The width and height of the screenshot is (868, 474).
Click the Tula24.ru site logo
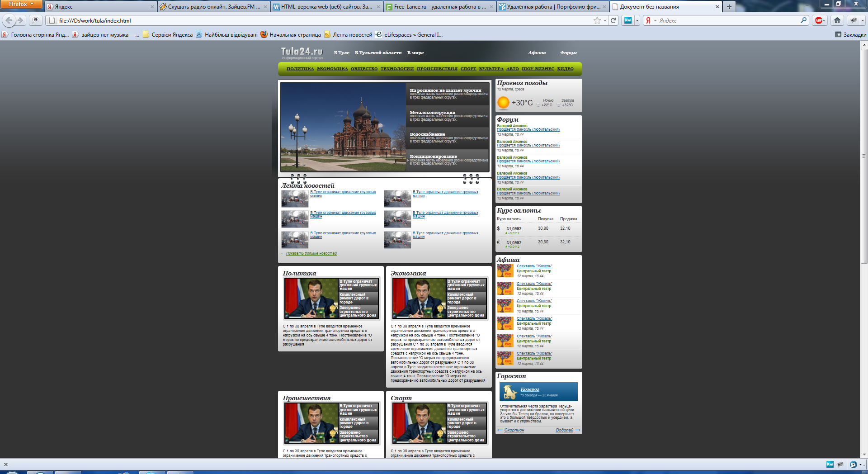(x=302, y=53)
